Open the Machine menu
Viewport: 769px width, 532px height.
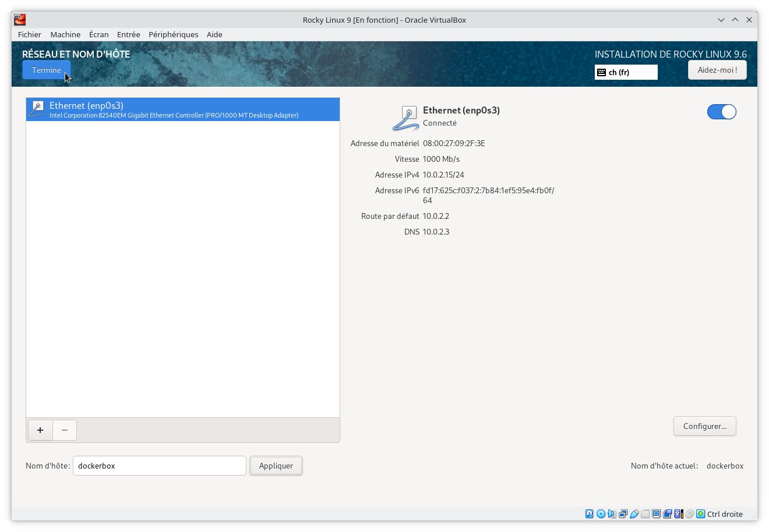coord(65,34)
